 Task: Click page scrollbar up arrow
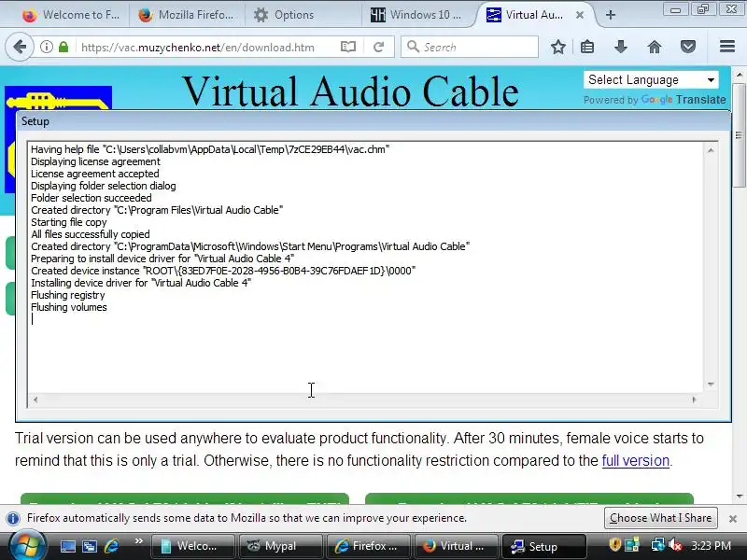(740, 75)
